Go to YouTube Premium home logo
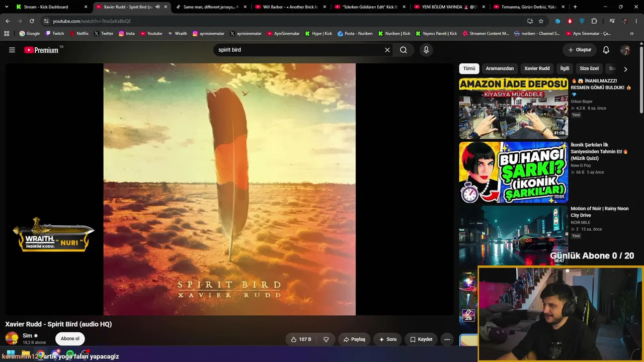The width and height of the screenshot is (644, 362). [x=41, y=50]
